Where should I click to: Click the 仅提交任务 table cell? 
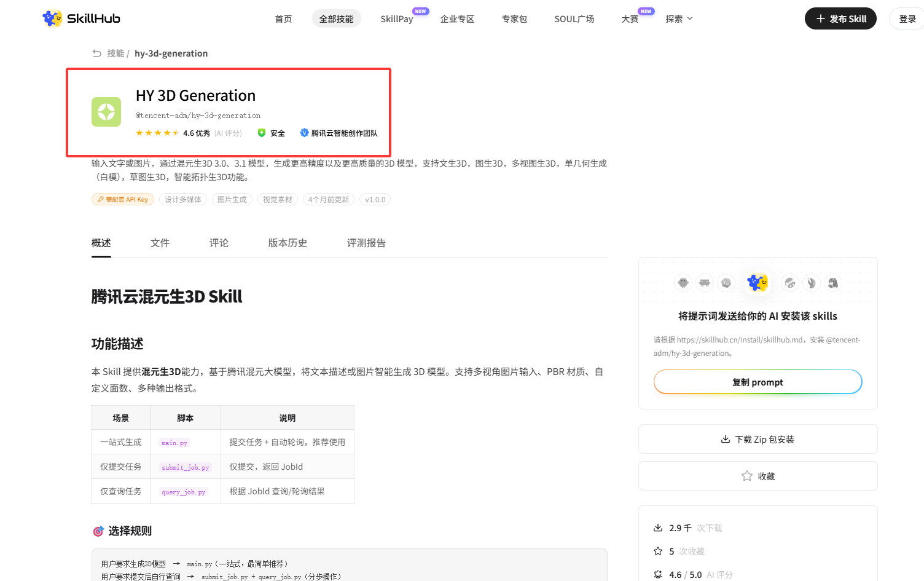tap(121, 467)
